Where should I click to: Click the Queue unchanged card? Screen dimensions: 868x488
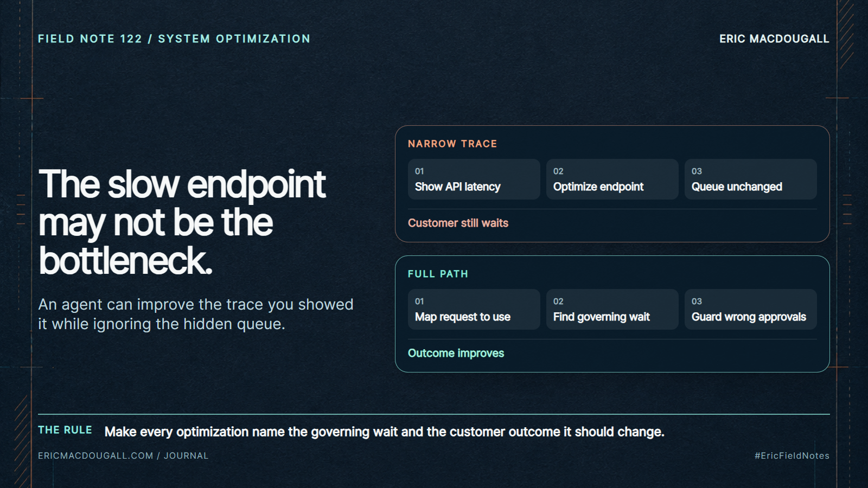point(750,179)
